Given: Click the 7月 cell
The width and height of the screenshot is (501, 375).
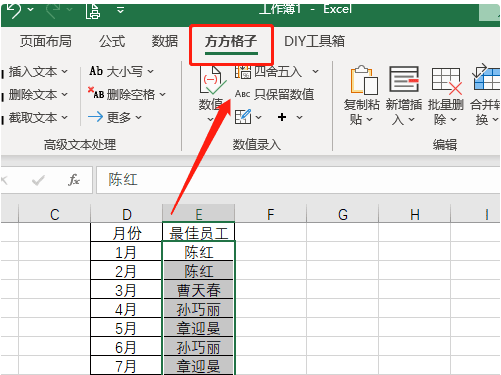Looking at the screenshot, I should click(126, 365).
